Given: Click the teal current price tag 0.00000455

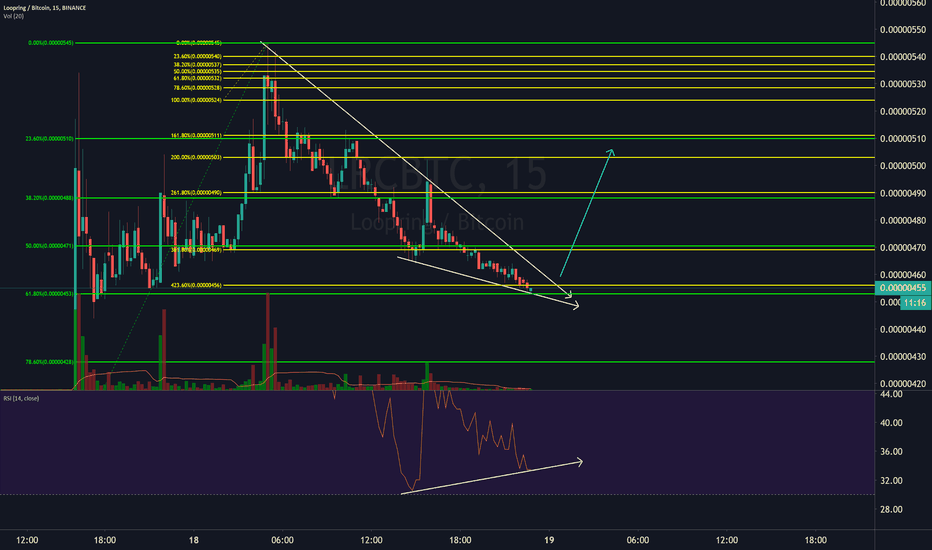Looking at the screenshot, I should [903, 288].
